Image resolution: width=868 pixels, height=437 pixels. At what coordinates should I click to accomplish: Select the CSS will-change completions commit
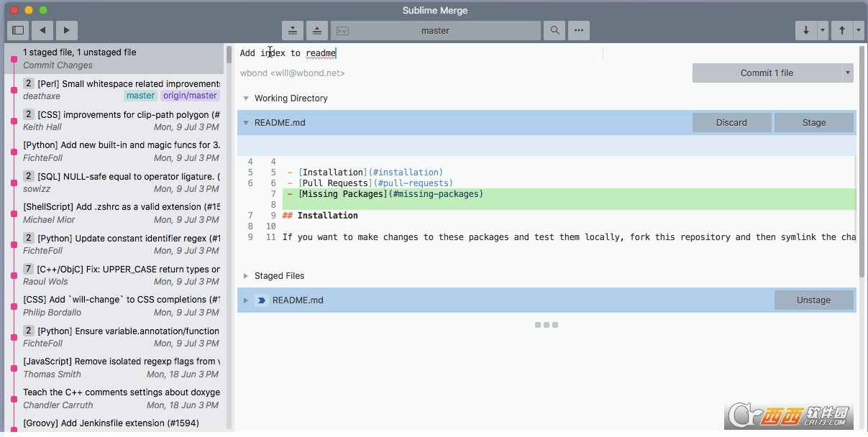pyautogui.click(x=115, y=305)
